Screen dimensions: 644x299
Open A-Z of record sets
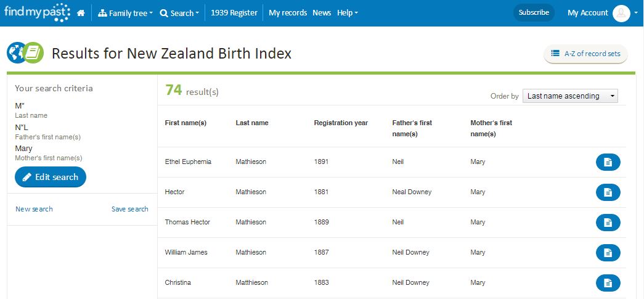585,54
